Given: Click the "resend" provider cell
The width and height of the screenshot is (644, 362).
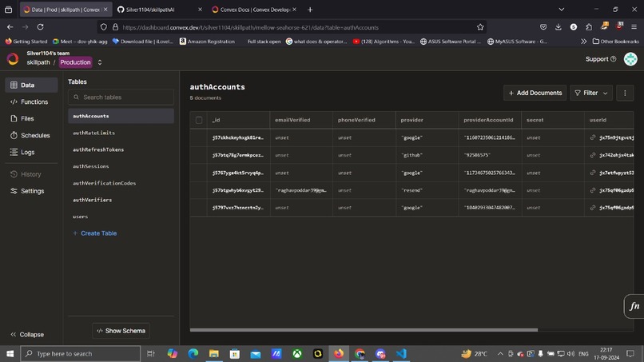Looking at the screenshot, I should click(427, 191).
